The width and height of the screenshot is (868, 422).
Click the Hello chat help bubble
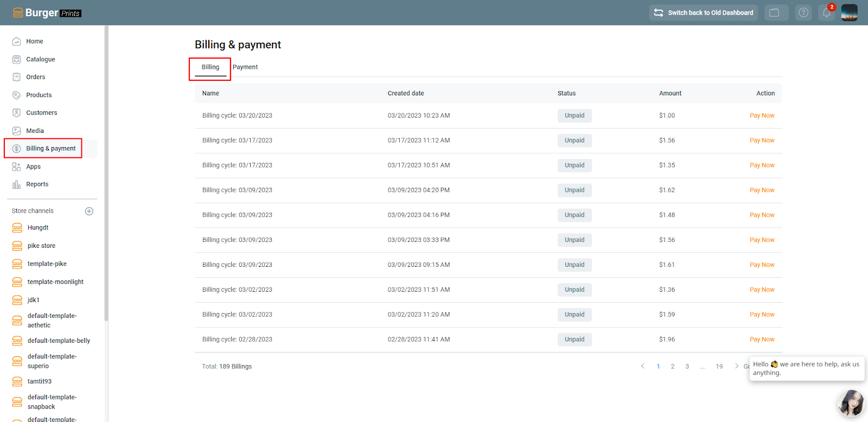pos(807,368)
